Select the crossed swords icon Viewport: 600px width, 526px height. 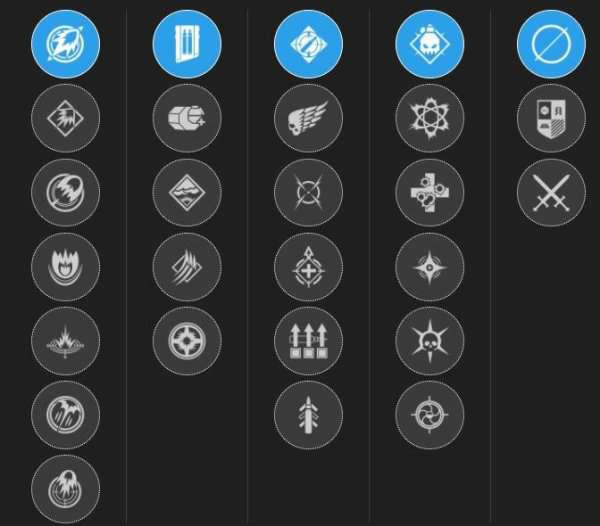(551, 192)
